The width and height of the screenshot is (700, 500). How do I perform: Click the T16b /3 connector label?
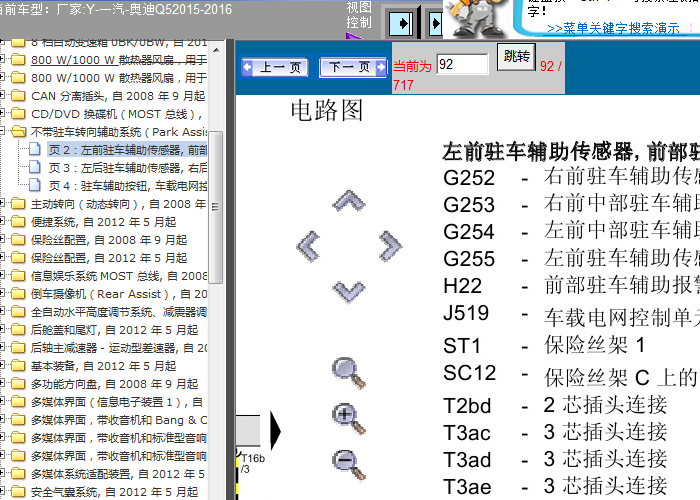pyautogui.click(x=253, y=463)
